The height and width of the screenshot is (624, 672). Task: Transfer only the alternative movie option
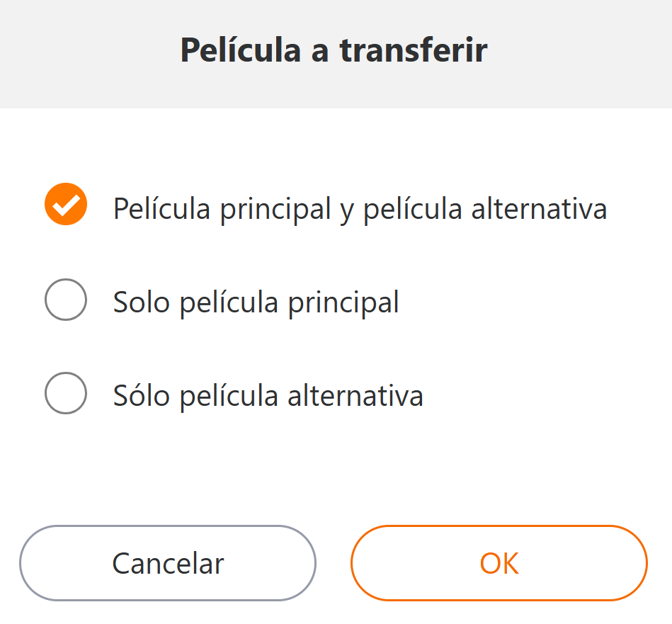click(x=66, y=393)
